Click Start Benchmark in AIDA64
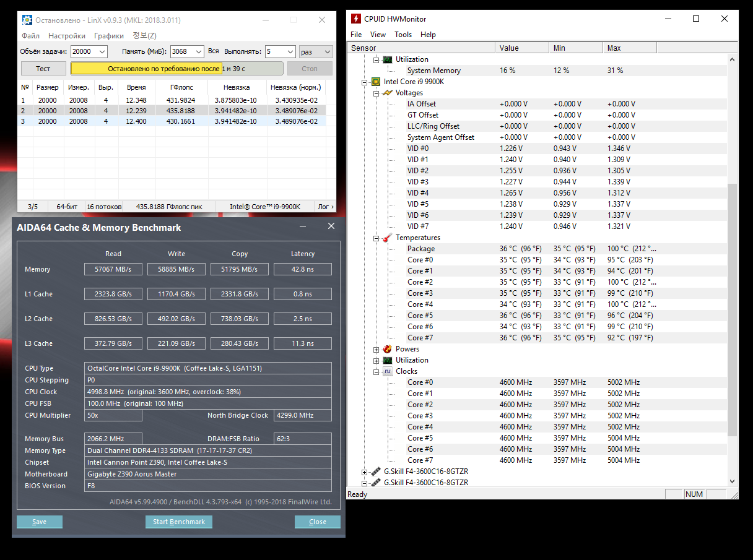The image size is (753, 560). tap(179, 522)
